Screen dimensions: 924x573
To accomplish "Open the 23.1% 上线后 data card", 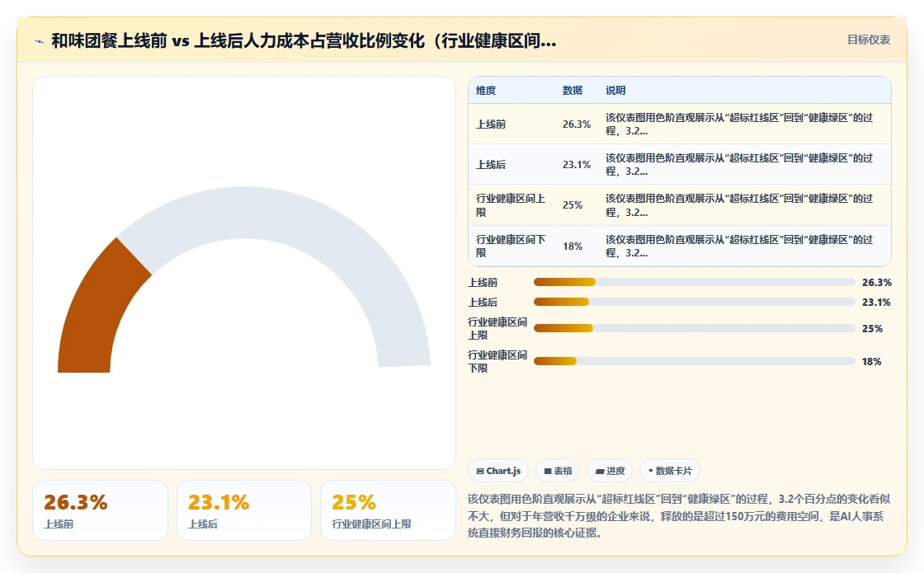I will click(244, 510).
